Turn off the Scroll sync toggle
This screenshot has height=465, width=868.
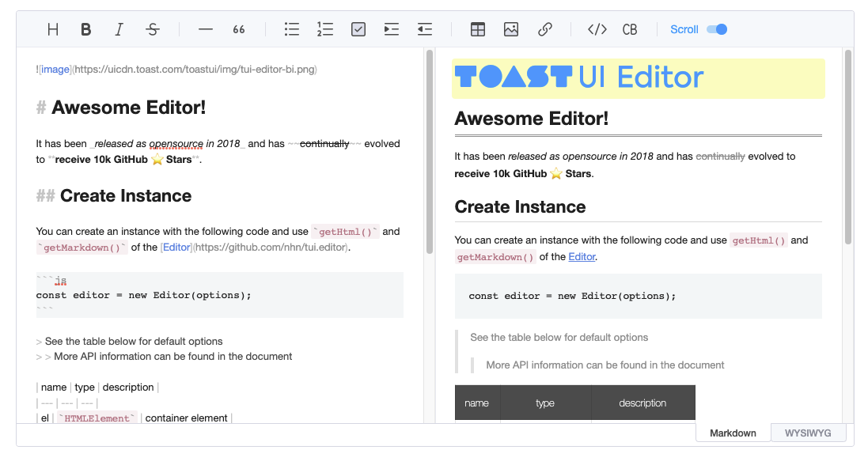[717, 29]
